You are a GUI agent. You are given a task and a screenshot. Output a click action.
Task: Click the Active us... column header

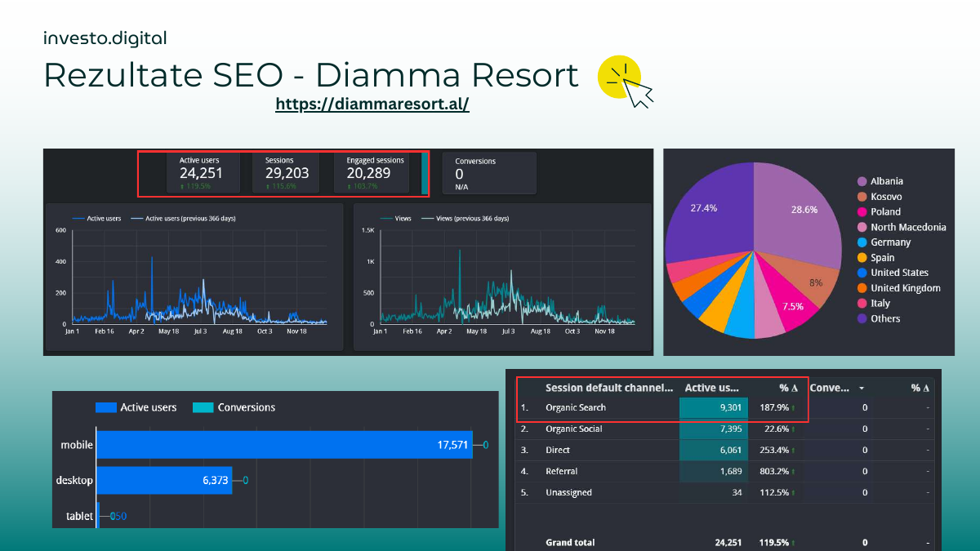(x=712, y=388)
